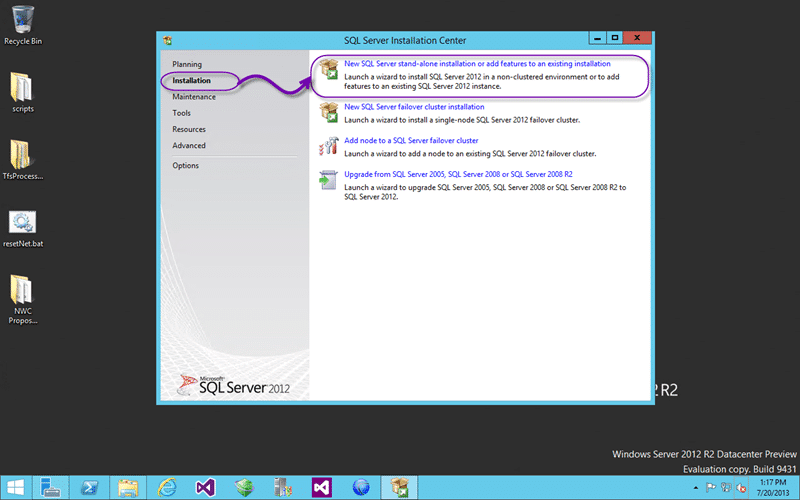Select the TfsProcess... folder on desktop
Viewport: 800px width, 500px height.
[22, 160]
